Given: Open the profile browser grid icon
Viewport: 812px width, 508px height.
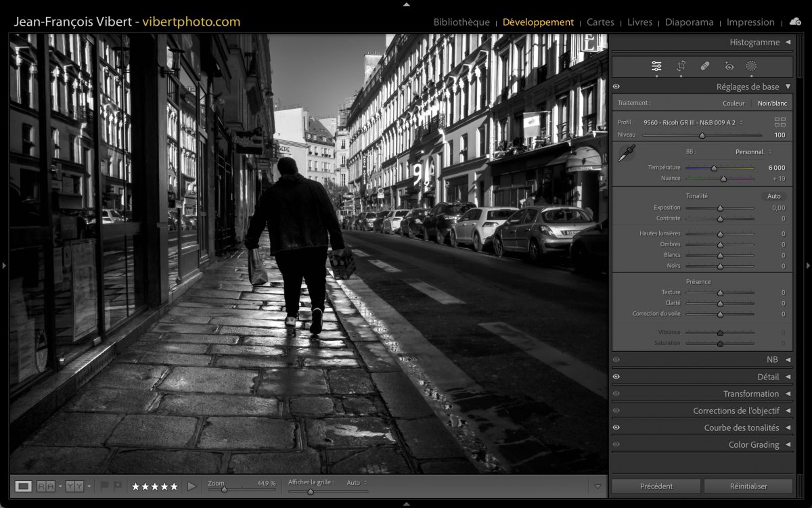Looking at the screenshot, I should click(x=780, y=122).
